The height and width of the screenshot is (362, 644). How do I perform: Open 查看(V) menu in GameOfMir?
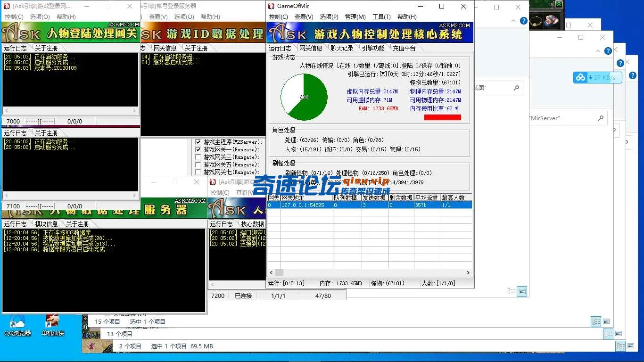(x=304, y=16)
